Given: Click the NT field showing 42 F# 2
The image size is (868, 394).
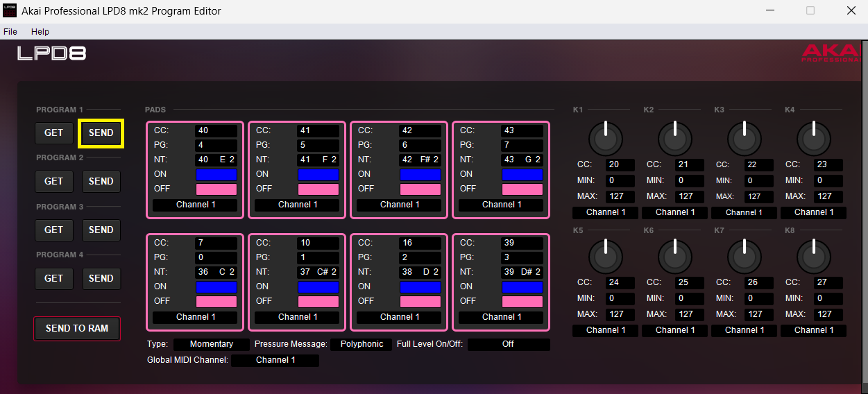Looking at the screenshot, I should tap(420, 160).
